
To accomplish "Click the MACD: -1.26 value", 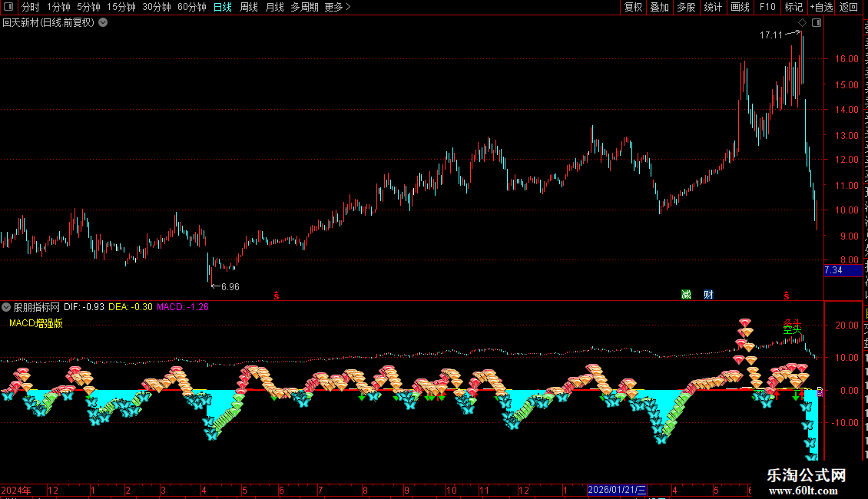I will click(x=183, y=307).
